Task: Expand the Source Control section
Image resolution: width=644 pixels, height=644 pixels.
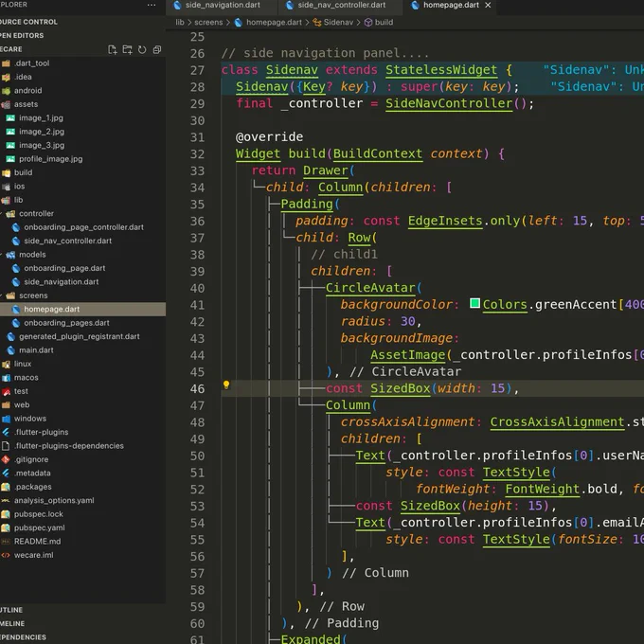Action: point(82,22)
